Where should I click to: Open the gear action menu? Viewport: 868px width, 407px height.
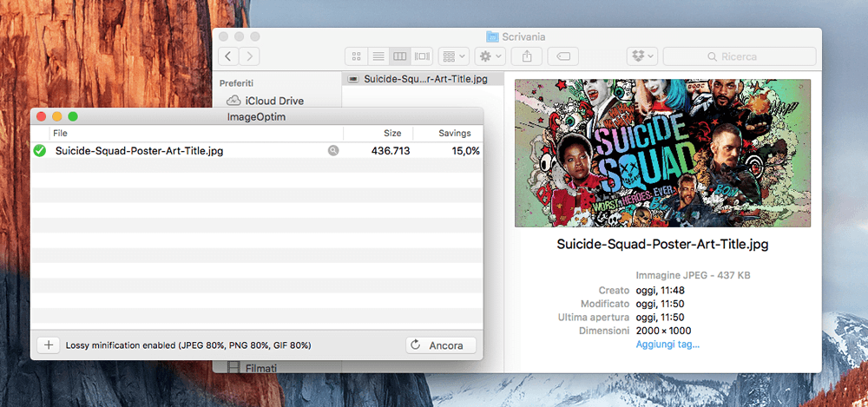pos(490,56)
